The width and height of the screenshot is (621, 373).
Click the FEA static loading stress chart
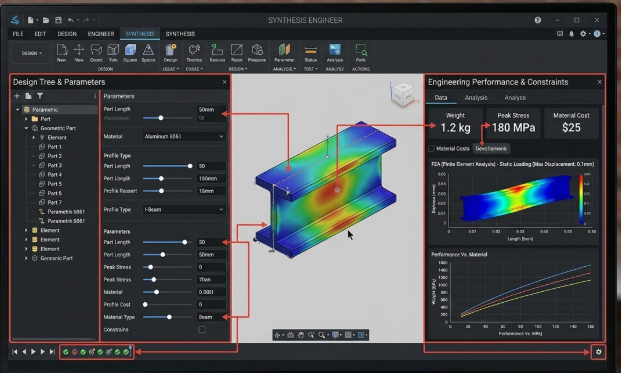(x=513, y=202)
